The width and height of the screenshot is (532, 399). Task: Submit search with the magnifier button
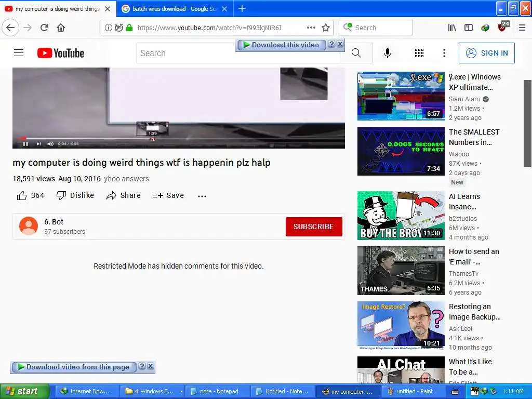point(356,53)
